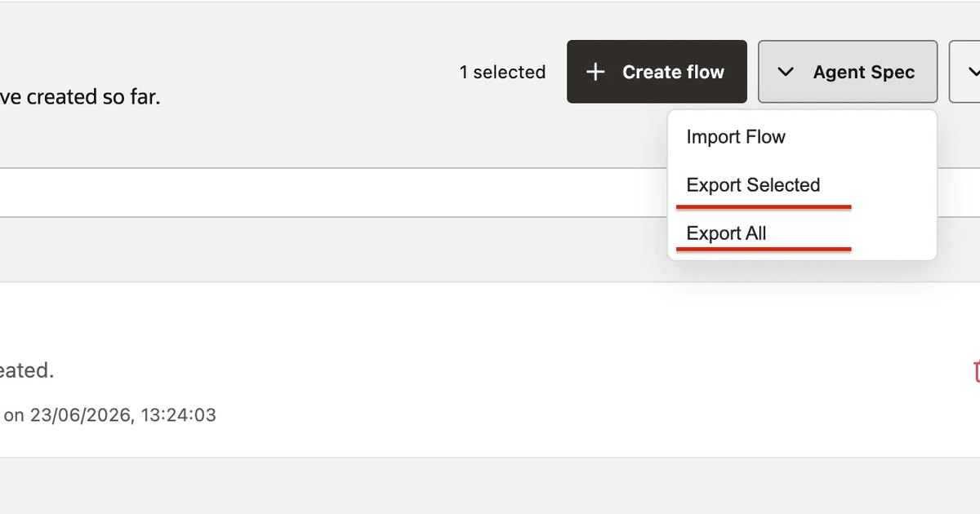Click the red underline beneath Export All
The height and width of the screenshot is (514, 980).
(x=764, y=249)
